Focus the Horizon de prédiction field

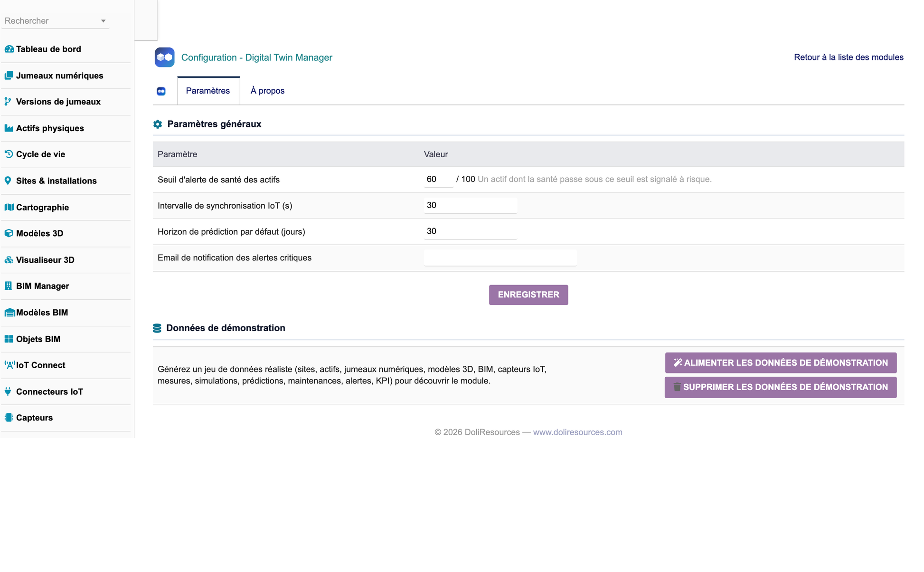coord(470,231)
